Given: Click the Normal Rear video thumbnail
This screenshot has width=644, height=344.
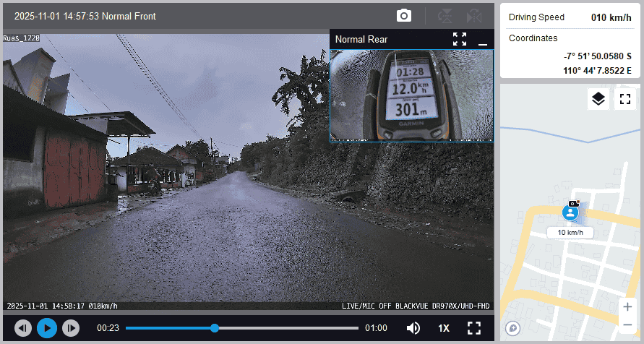Looking at the screenshot, I should click(411, 95).
